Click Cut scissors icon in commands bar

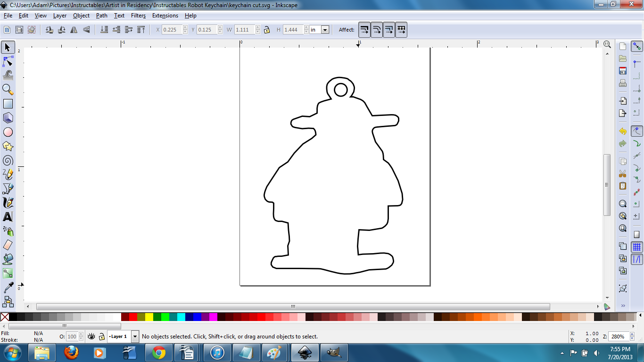point(623,174)
